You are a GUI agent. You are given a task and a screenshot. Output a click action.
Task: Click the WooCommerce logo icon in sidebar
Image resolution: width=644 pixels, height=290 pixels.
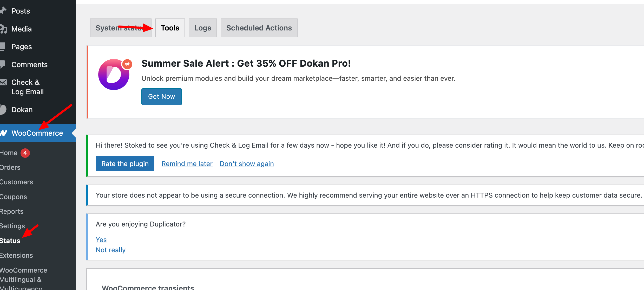point(4,133)
